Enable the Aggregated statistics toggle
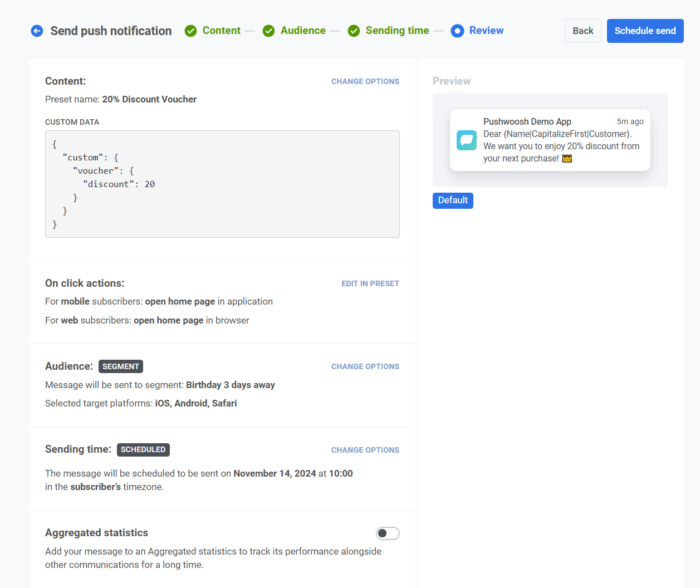The width and height of the screenshot is (700, 588). (x=388, y=533)
